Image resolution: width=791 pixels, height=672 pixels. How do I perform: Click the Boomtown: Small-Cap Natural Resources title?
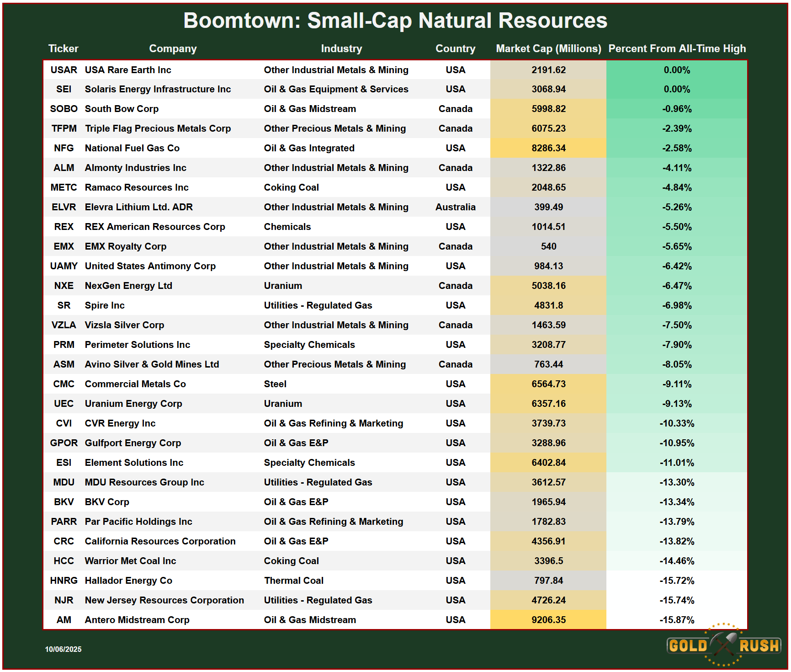[395, 21]
